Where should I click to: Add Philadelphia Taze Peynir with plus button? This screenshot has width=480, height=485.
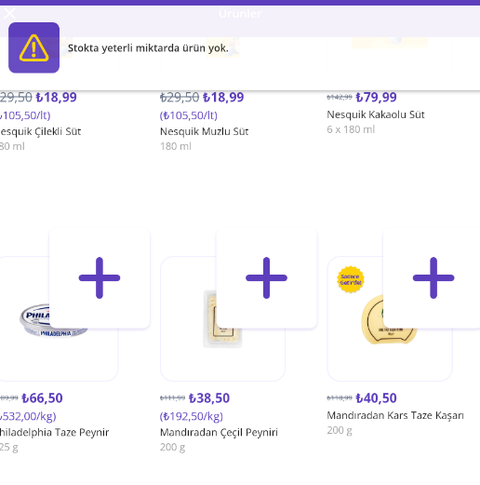(x=99, y=278)
